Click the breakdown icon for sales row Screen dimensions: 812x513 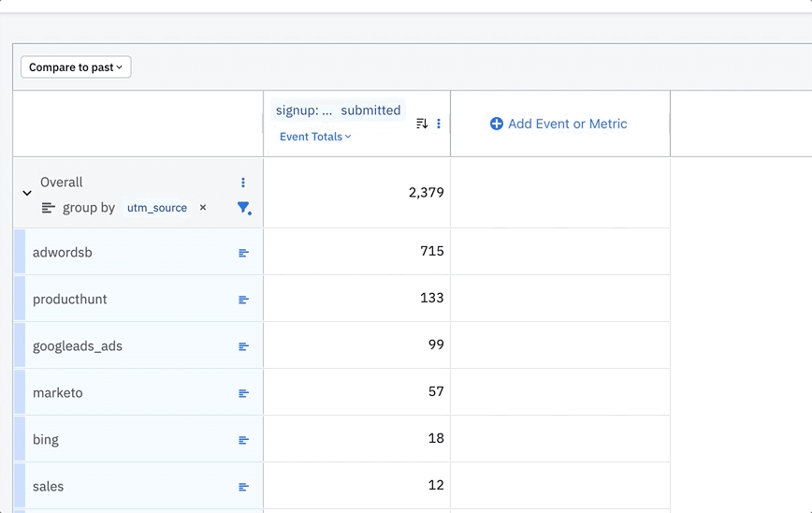243,487
